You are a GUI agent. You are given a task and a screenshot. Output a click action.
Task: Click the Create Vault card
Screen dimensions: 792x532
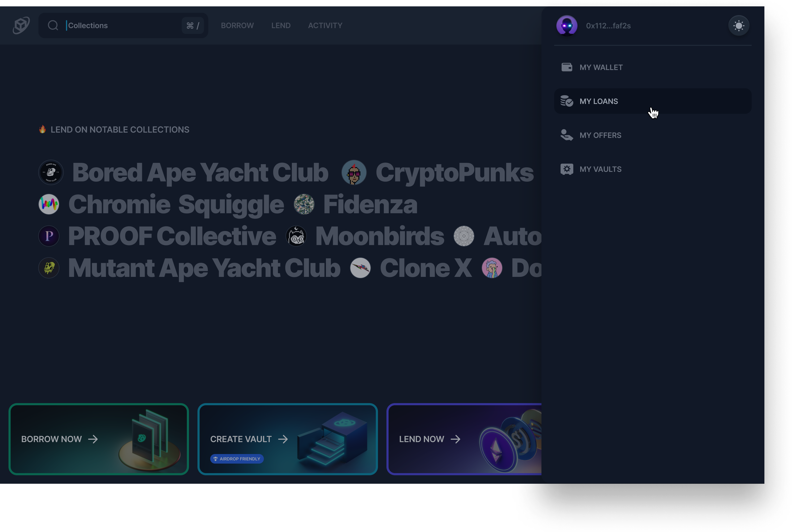287,439
